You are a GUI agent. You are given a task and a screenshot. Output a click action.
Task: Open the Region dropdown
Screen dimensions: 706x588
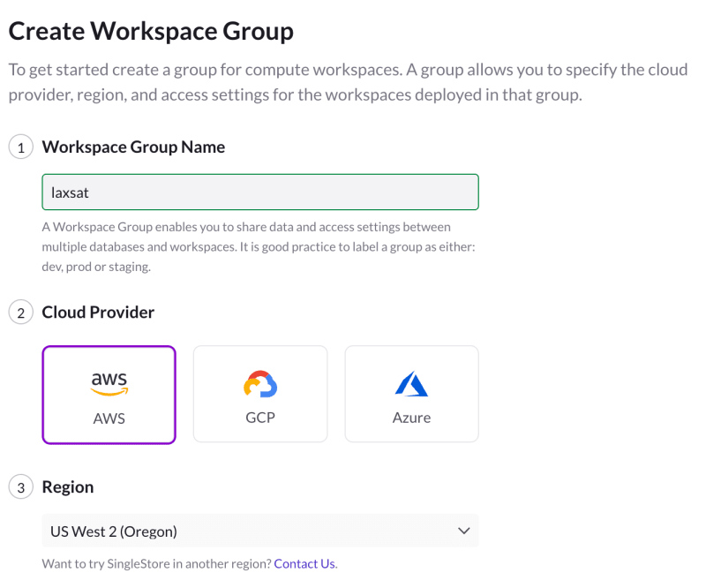point(260,531)
